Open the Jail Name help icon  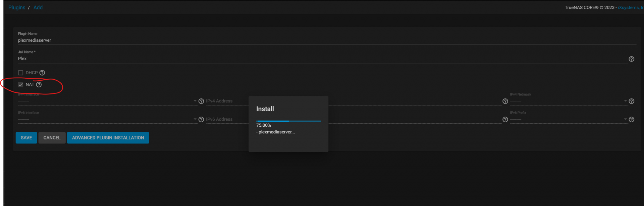click(631, 59)
